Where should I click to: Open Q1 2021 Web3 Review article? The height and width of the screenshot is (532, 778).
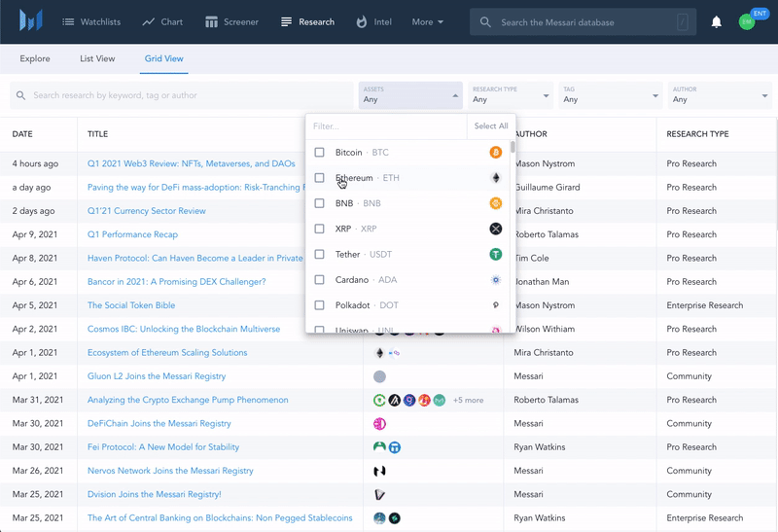191,163
